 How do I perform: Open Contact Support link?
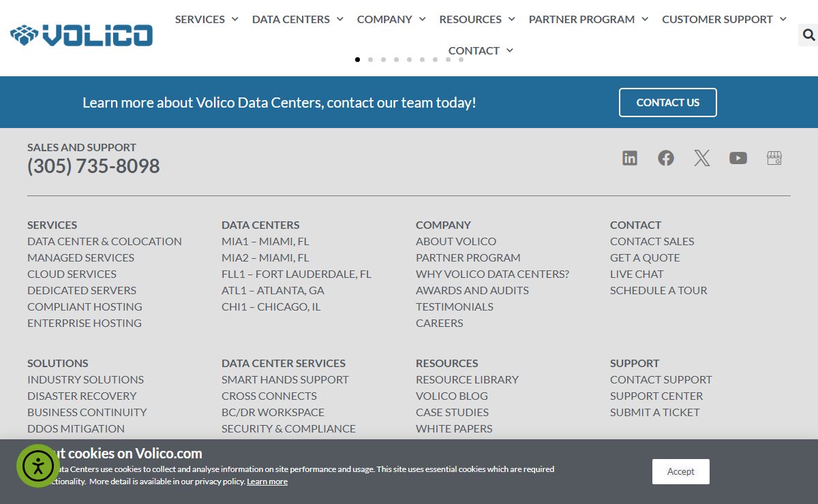click(x=661, y=379)
